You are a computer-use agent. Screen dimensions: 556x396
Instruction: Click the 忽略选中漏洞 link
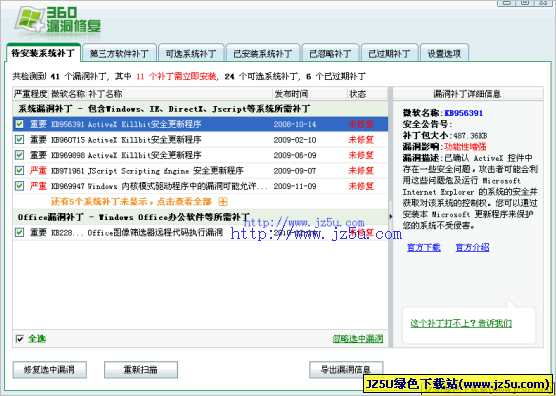point(358,339)
